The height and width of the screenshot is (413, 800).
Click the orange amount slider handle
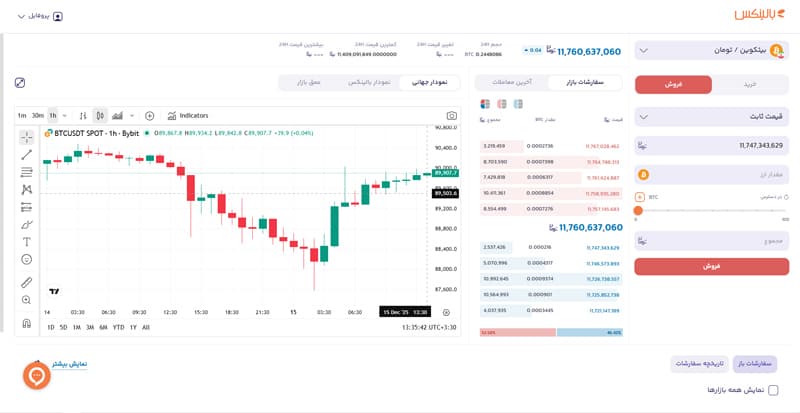click(x=638, y=210)
